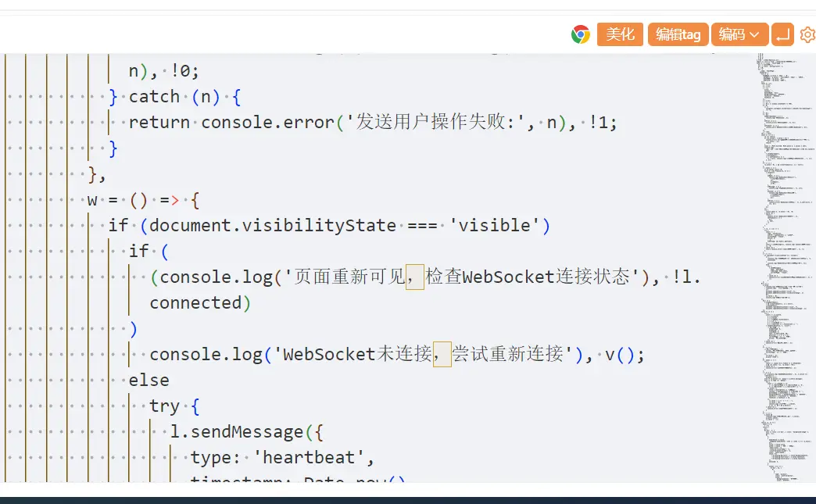Place cursor on the 'connected' property
Viewport: 816px width, 504px height.
point(195,303)
